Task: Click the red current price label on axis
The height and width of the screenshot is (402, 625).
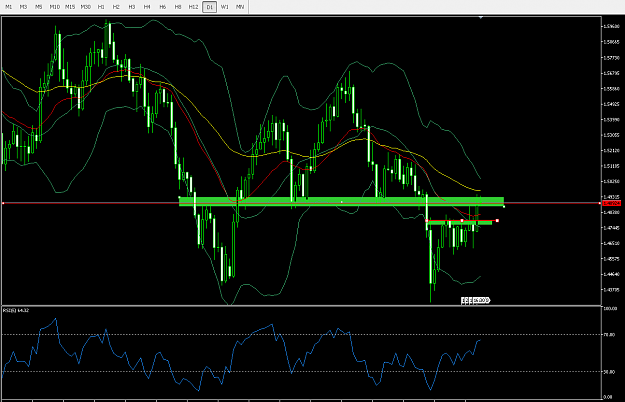Action: click(611, 203)
